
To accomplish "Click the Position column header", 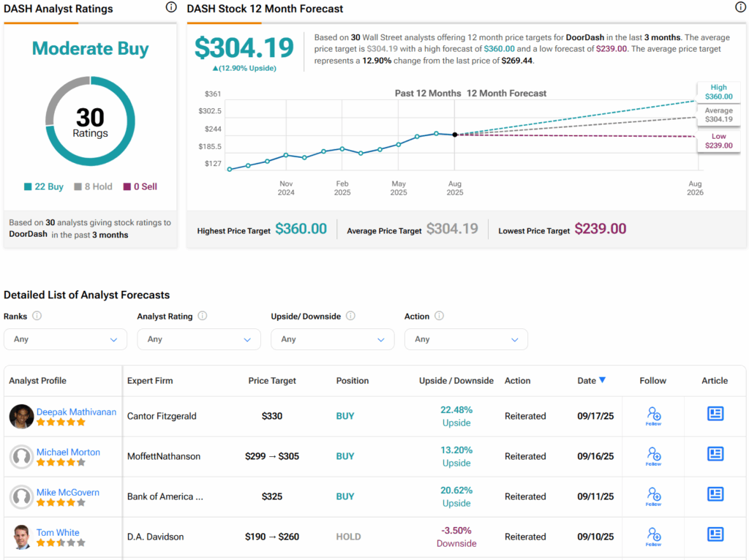I will click(353, 380).
